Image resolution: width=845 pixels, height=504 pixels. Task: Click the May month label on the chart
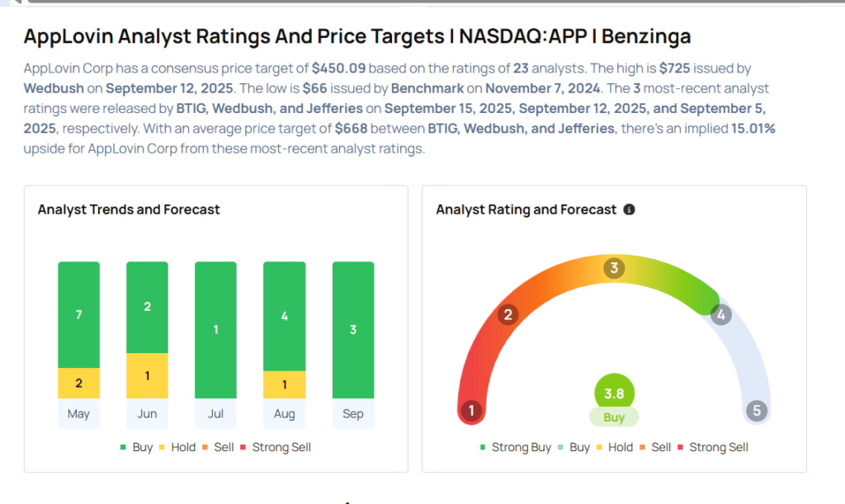tap(78, 413)
